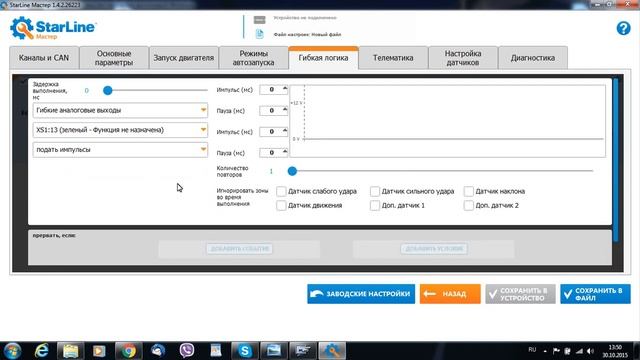Open Настройка датчиков tab
This screenshot has height=360, width=640.
(x=463, y=58)
